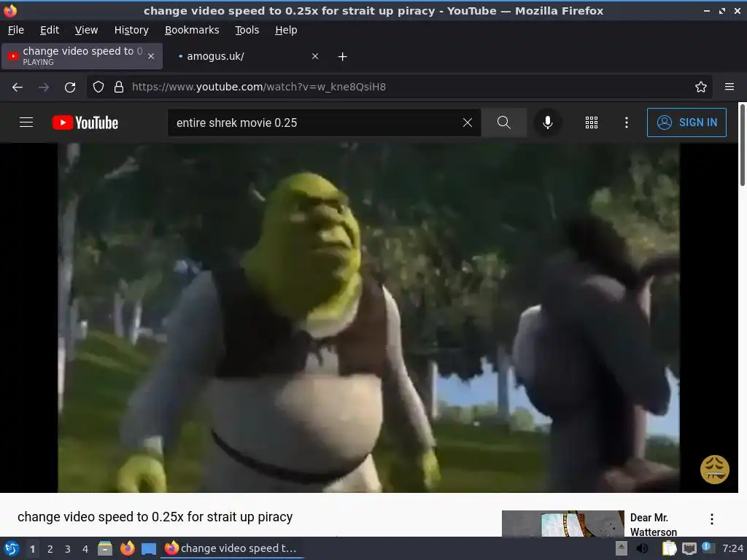Open the YouTube guide hamburger menu
Image resolution: width=747 pixels, height=560 pixels.
tap(26, 122)
